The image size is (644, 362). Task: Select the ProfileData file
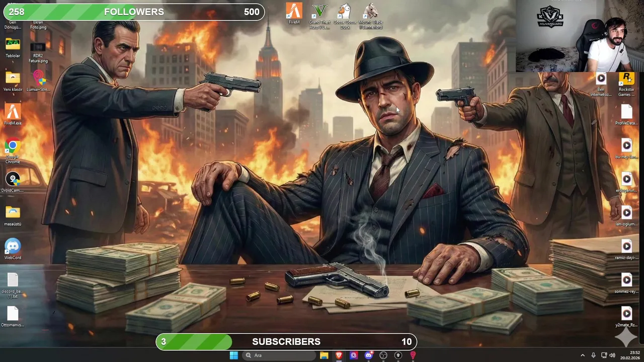[x=626, y=115]
